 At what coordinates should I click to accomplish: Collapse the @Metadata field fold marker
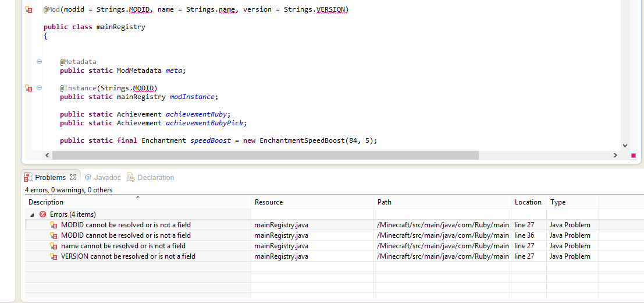(x=40, y=62)
